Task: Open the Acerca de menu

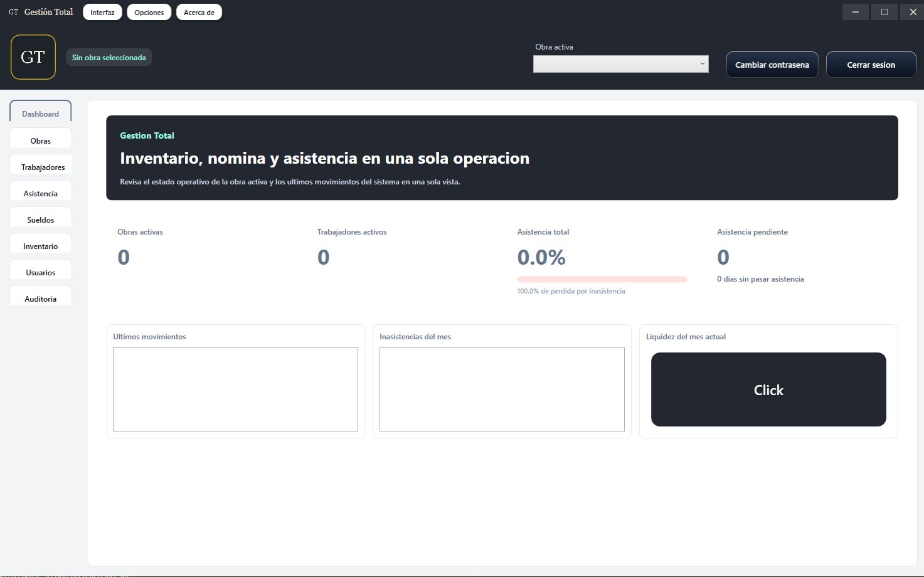Action: [x=199, y=12]
